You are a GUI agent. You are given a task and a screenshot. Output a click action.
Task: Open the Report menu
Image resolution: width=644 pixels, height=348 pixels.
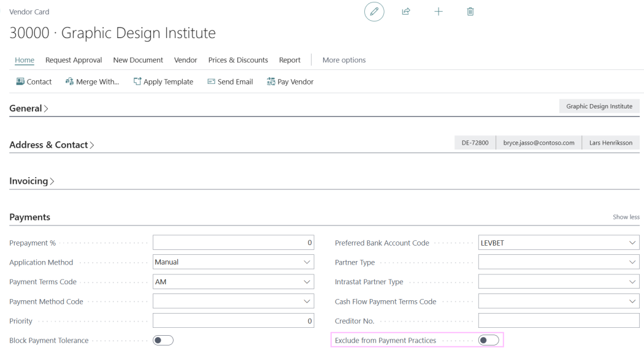click(289, 60)
